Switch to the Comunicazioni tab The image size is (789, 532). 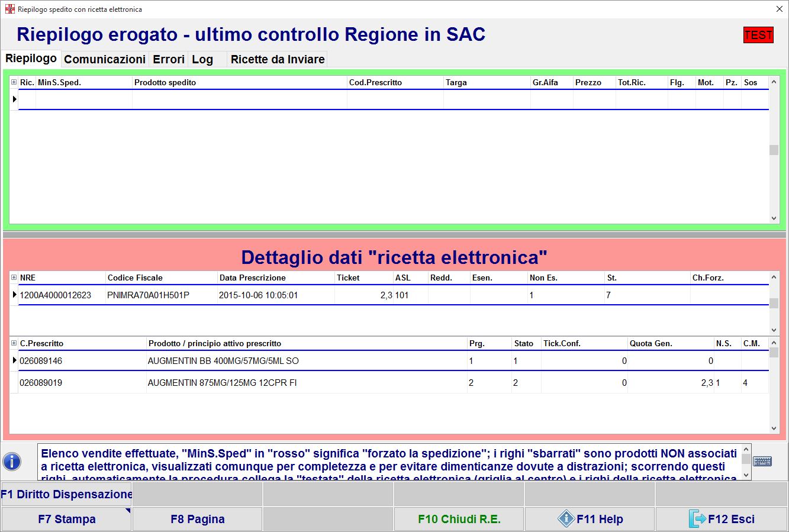(104, 59)
